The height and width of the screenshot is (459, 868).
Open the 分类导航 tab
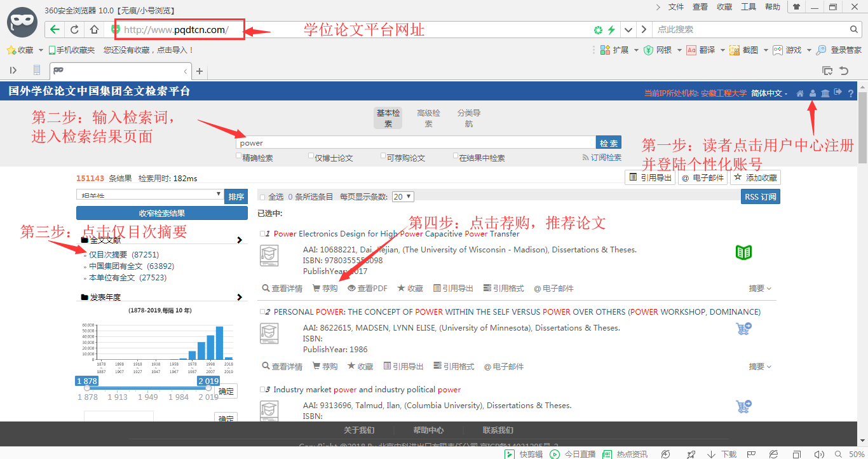(468, 118)
